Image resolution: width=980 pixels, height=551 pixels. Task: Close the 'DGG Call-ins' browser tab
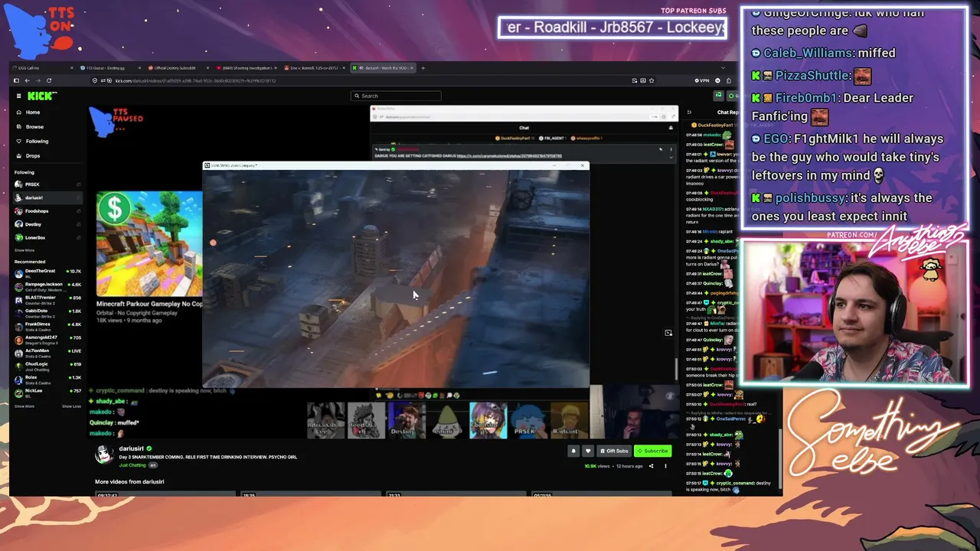coord(73,68)
